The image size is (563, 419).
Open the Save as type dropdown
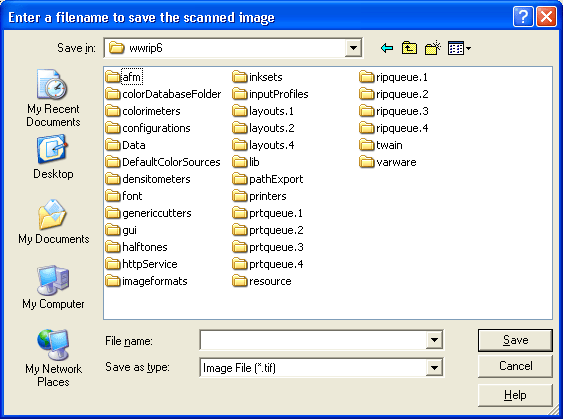click(x=434, y=367)
